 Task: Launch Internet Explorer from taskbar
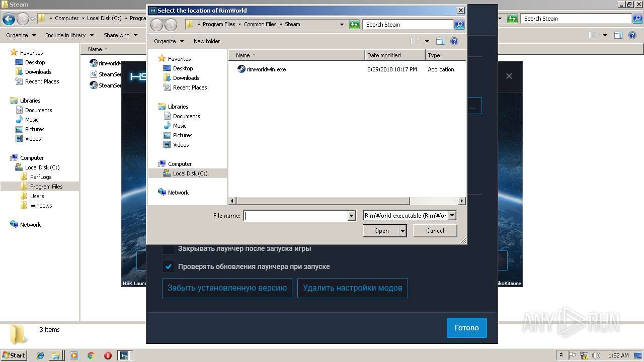click(x=40, y=355)
